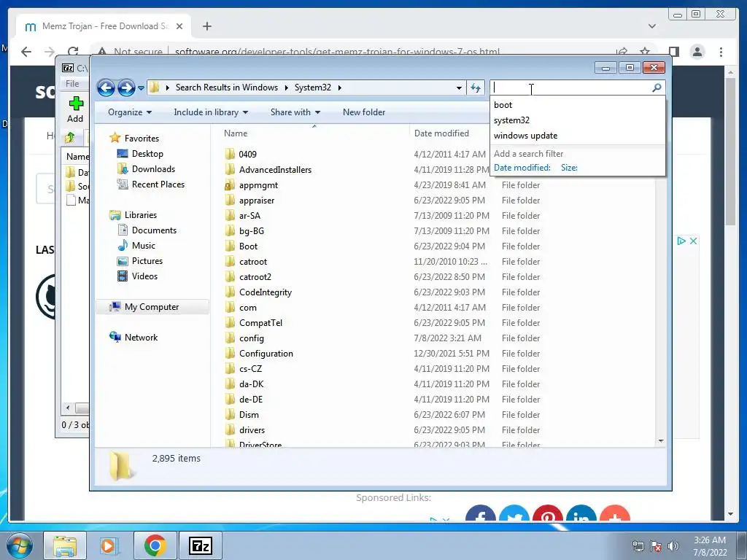Focus the Explorer search input box

click(x=570, y=87)
